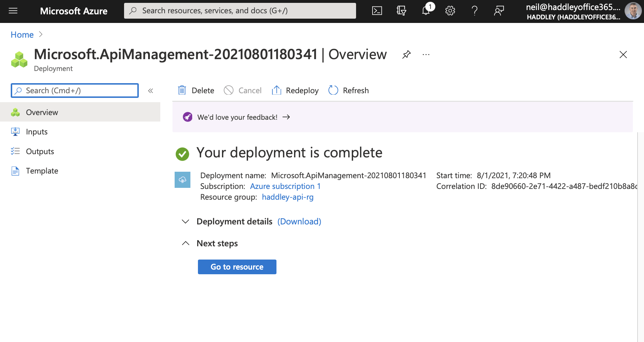Expand the Deployment details section
The width and height of the screenshot is (644, 342).
tap(185, 222)
